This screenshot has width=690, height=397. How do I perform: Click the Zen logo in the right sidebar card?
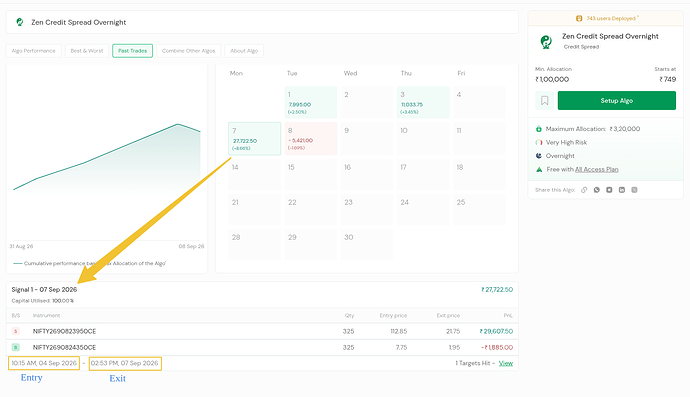[x=546, y=42]
